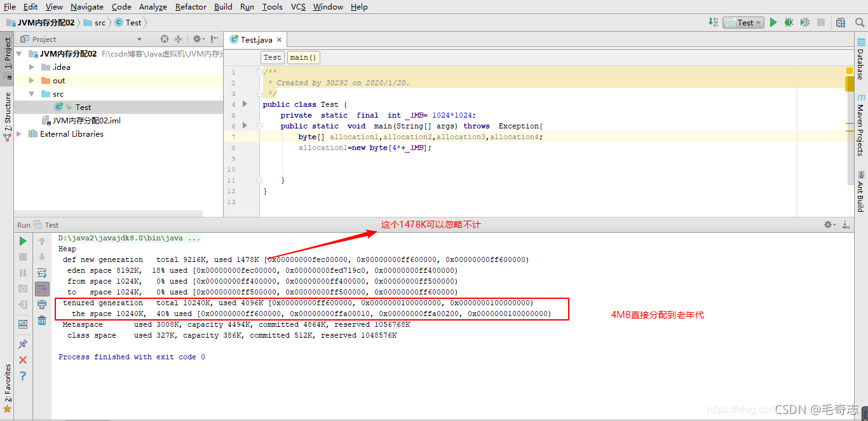Start debugging with the green bug icon
The image size is (868, 421).
tap(789, 22)
